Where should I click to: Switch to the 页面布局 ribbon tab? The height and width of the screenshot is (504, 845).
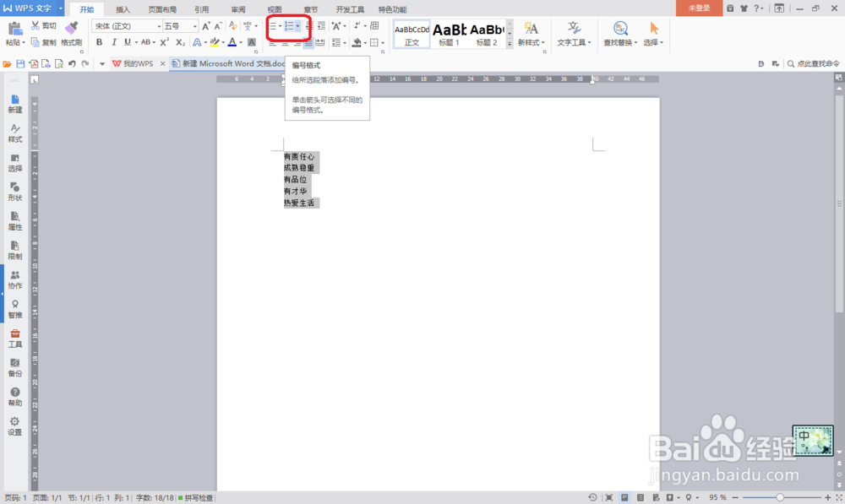(x=162, y=9)
